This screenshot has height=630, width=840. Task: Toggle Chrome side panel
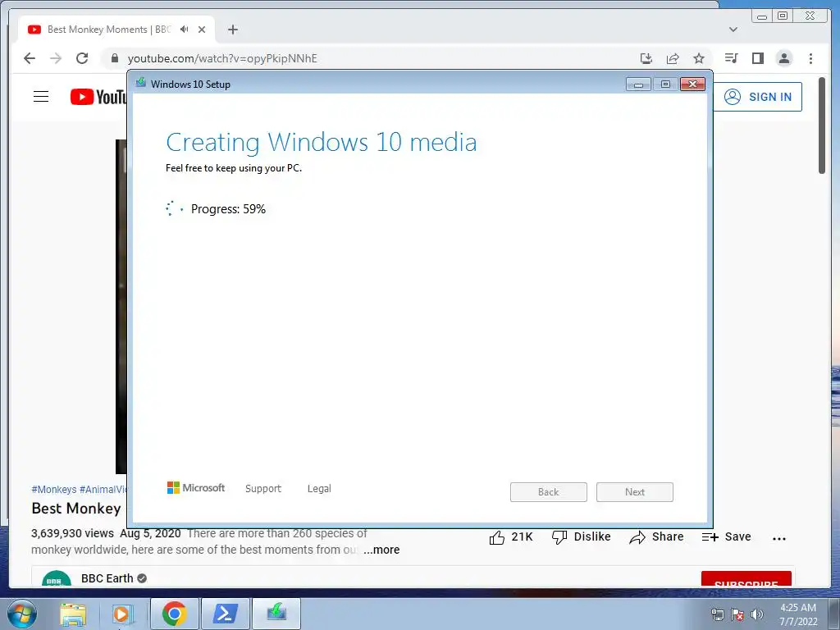(757, 58)
